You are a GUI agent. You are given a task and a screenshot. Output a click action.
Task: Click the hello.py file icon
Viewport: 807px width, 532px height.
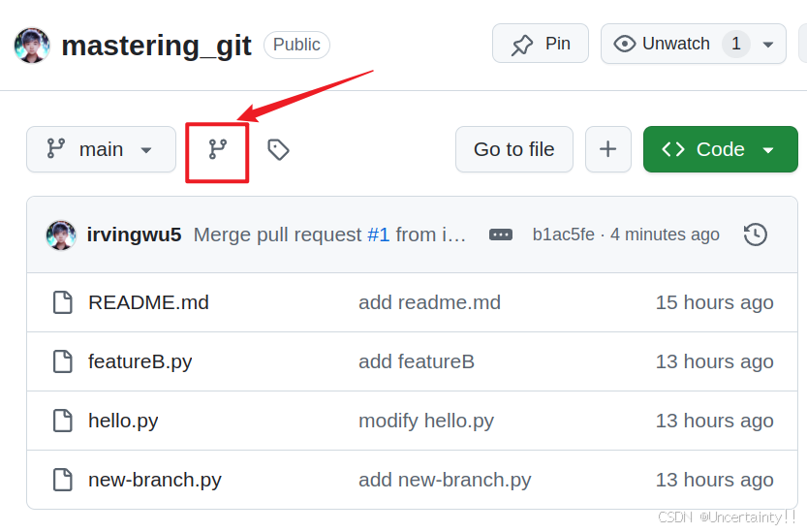click(x=63, y=421)
